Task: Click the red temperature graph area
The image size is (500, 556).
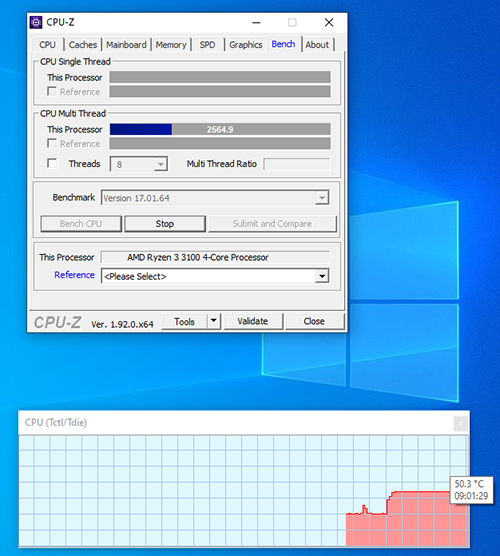Action: 406,519
